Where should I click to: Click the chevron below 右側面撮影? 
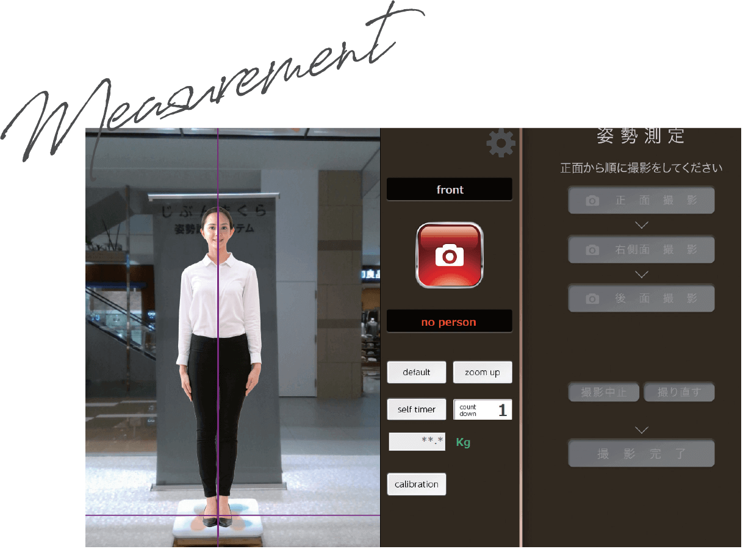(x=641, y=275)
